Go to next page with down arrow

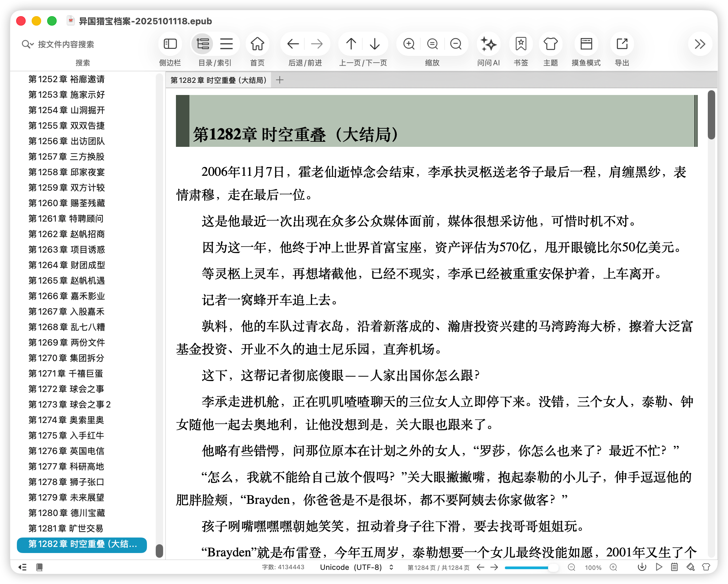(x=375, y=44)
